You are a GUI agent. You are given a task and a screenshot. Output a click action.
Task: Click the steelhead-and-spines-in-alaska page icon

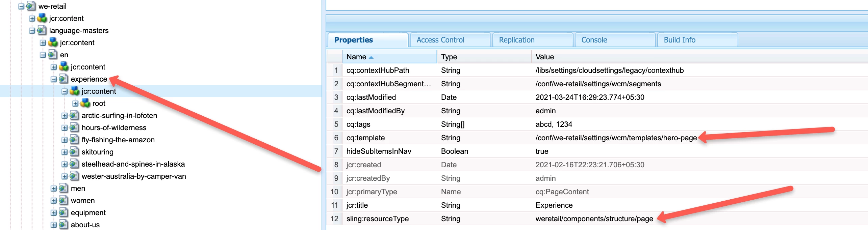click(x=74, y=164)
